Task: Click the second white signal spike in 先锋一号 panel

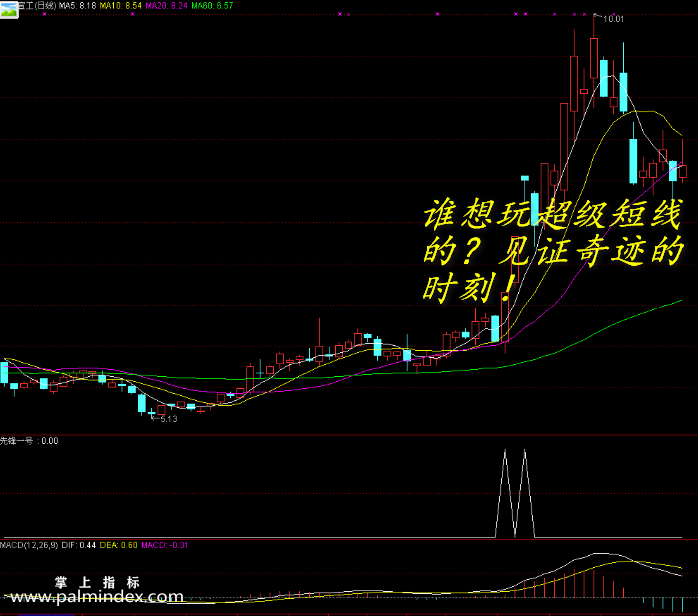Action: click(525, 493)
